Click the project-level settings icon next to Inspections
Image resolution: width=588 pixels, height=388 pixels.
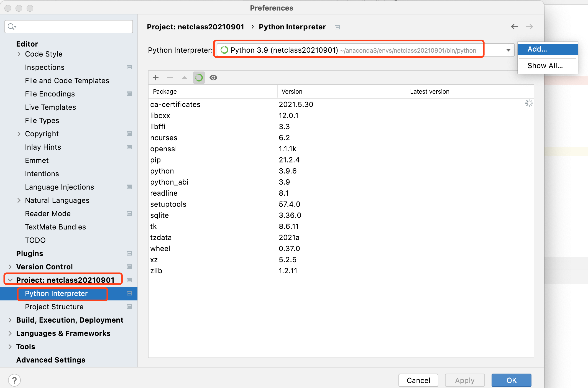(x=129, y=67)
